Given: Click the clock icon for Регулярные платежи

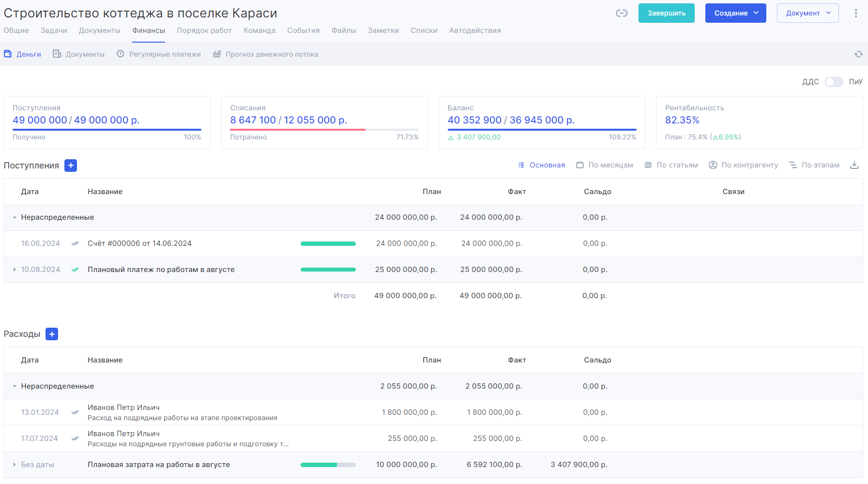Looking at the screenshot, I should [121, 54].
